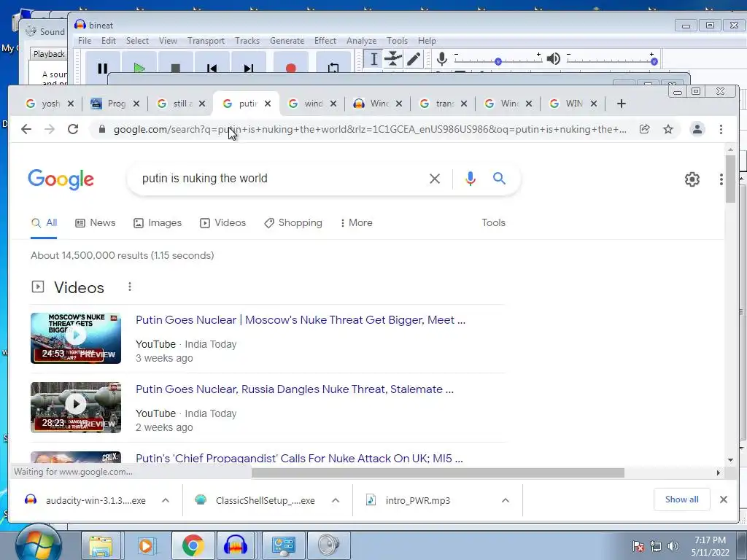Open the Audacity Tools menu

(397, 41)
